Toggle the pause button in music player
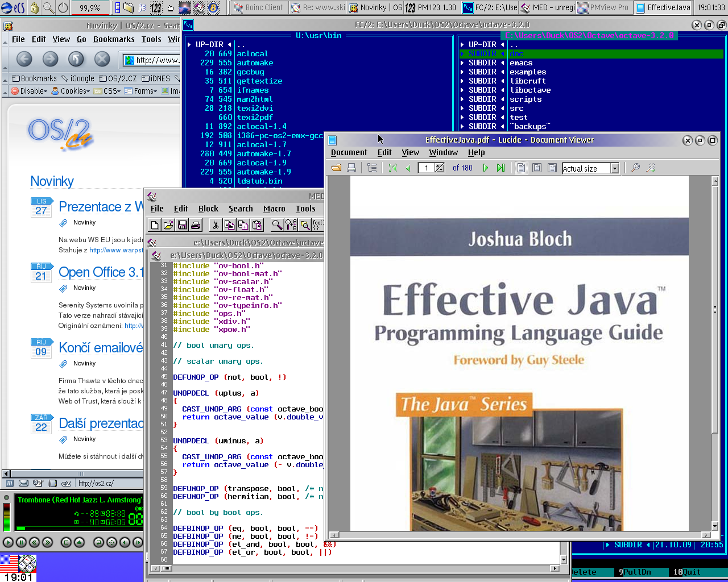 point(21,542)
